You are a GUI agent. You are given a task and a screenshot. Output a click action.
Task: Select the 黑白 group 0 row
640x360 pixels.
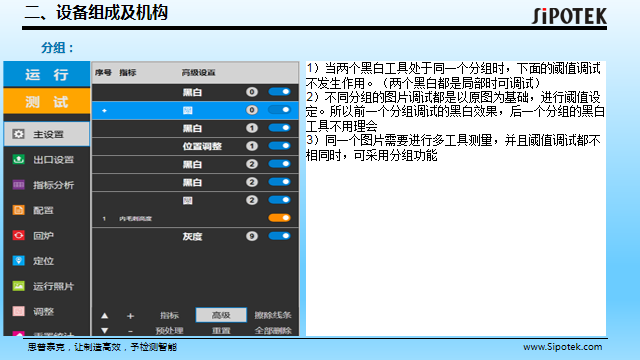195,92
